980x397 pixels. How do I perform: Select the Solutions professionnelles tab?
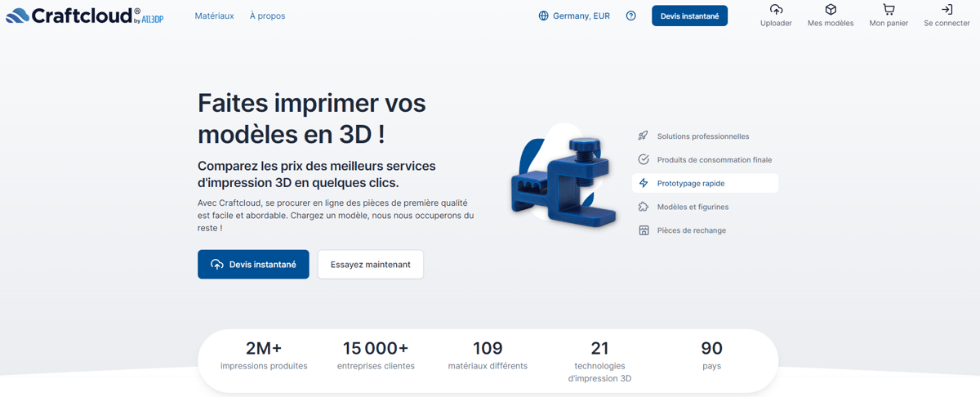705,136
